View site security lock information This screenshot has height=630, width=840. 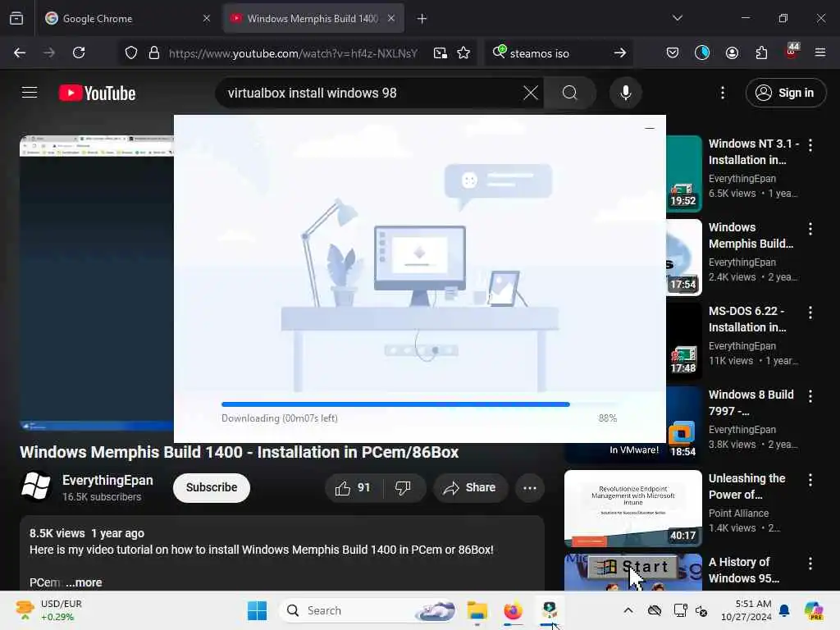coord(154,52)
